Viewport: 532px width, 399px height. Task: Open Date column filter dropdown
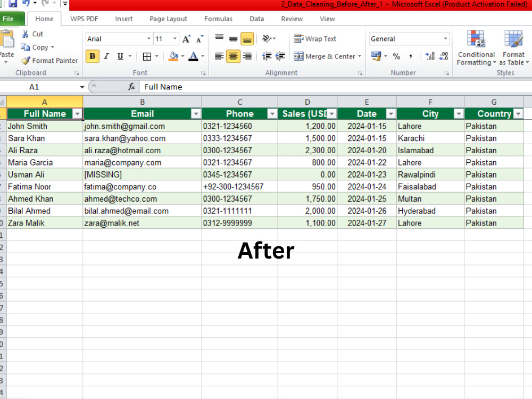(391, 114)
